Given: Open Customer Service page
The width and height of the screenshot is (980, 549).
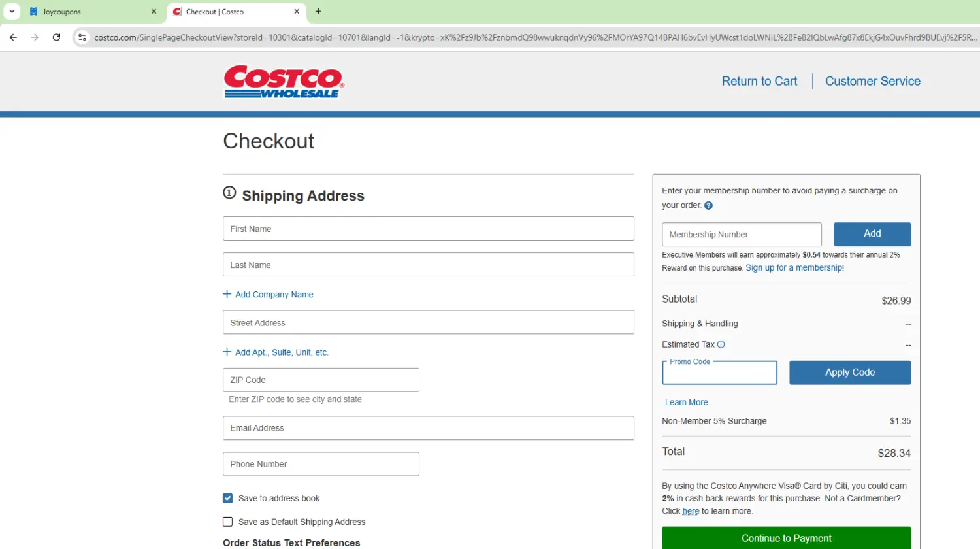Looking at the screenshot, I should tap(872, 81).
